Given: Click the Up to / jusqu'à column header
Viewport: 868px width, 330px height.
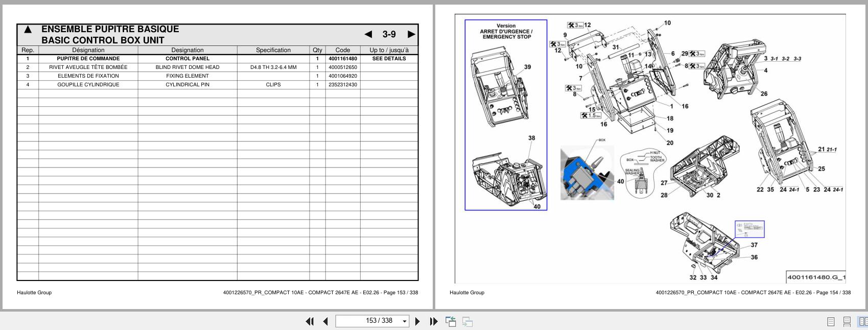Looking at the screenshot, I should point(389,50).
